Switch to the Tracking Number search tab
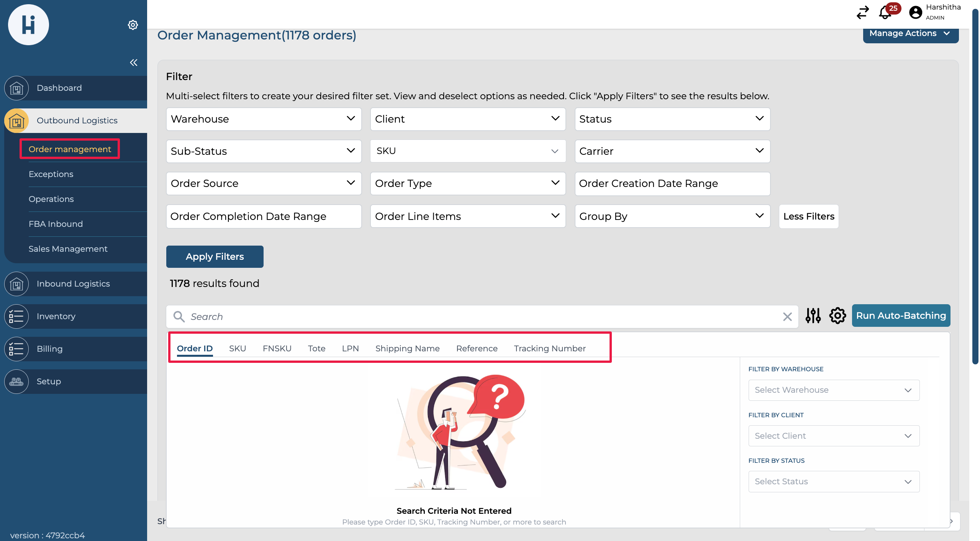The width and height of the screenshot is (980, 541). coord(549,348)
